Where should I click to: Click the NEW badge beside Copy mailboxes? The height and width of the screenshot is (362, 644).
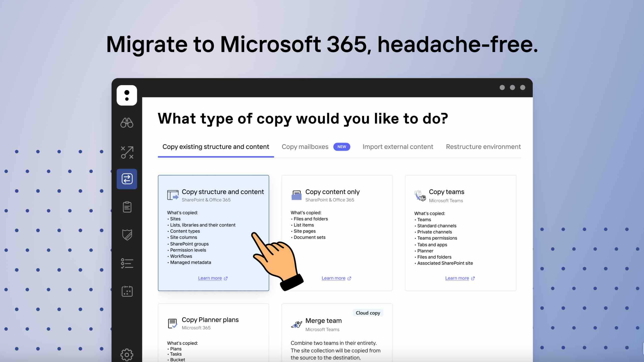coord(342,147)
